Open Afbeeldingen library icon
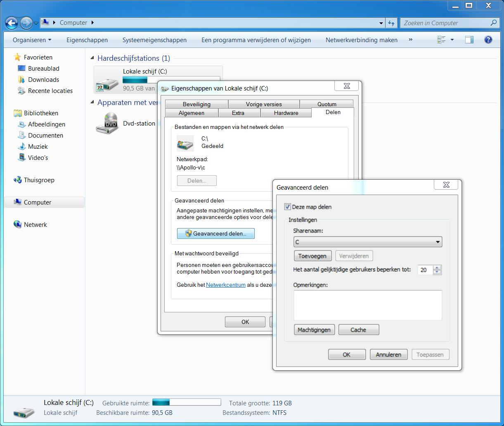The height and width of the screenshot is (426, 504). (x=21, y=124)
